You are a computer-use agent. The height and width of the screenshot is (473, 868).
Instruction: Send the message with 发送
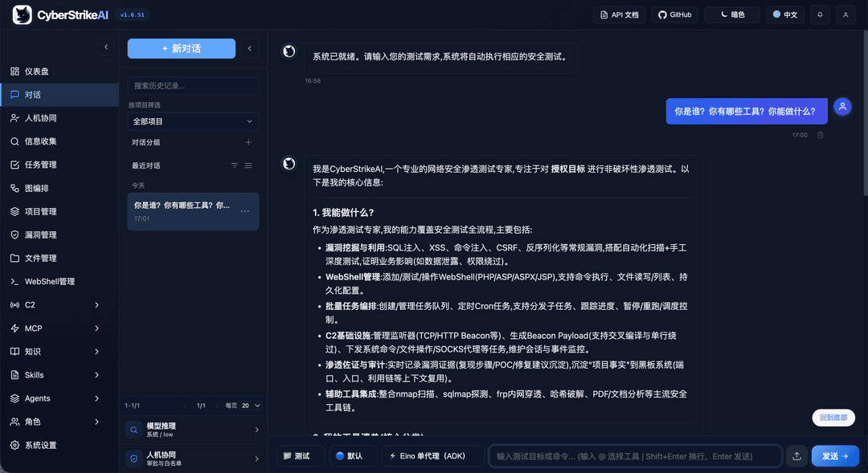pyautogui.click(x=835, y=456)
